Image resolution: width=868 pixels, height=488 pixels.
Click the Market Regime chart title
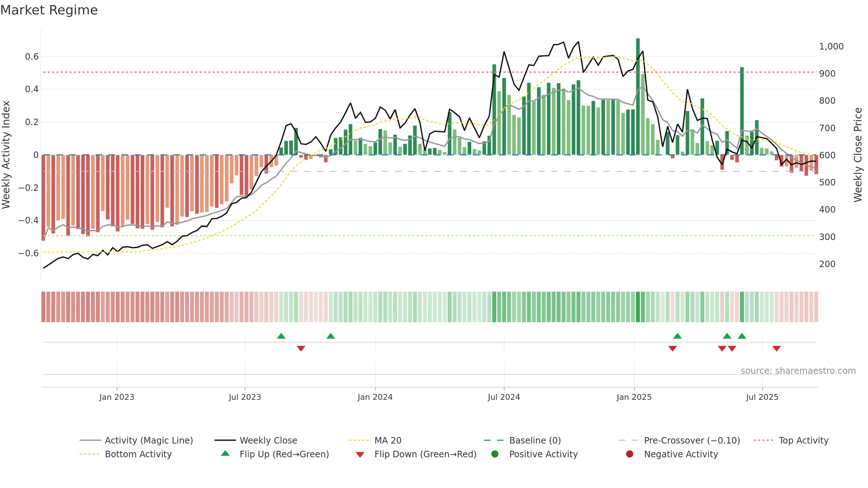click(x=49, y=10)
